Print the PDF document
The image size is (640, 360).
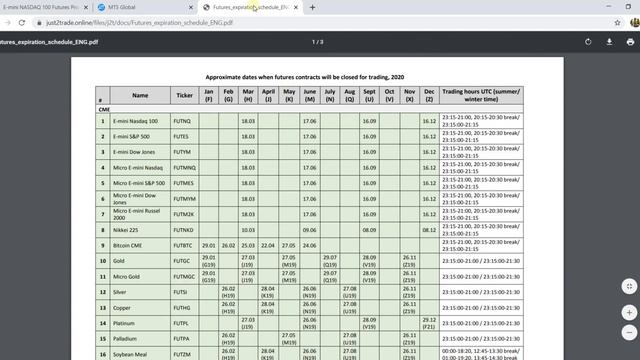[x=630, y=42]
